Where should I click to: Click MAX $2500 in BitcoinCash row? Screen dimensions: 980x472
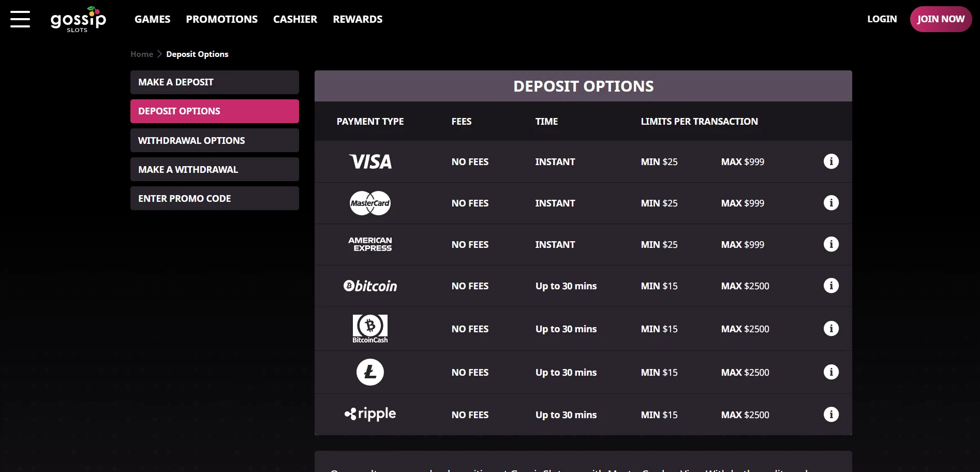click(x=745, y=329)
